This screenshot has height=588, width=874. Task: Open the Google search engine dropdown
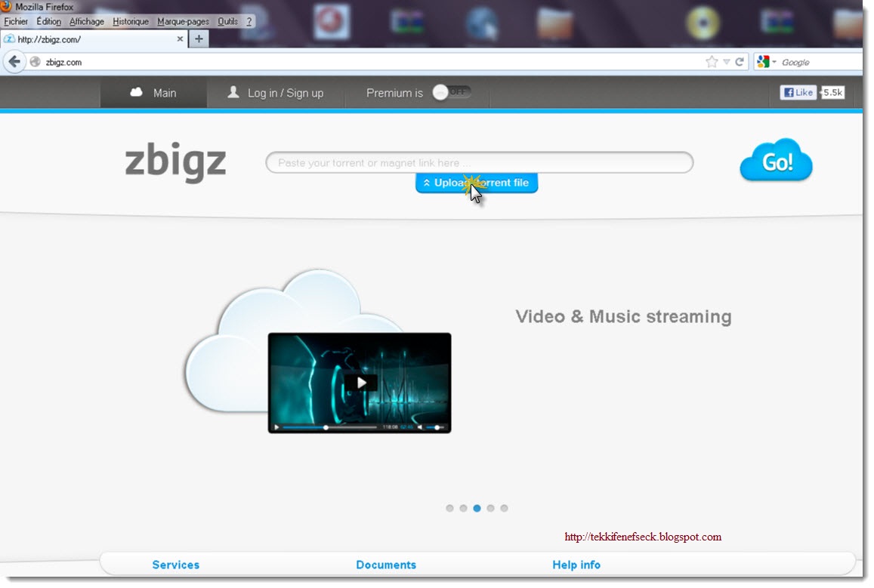(x=767, y=62)
